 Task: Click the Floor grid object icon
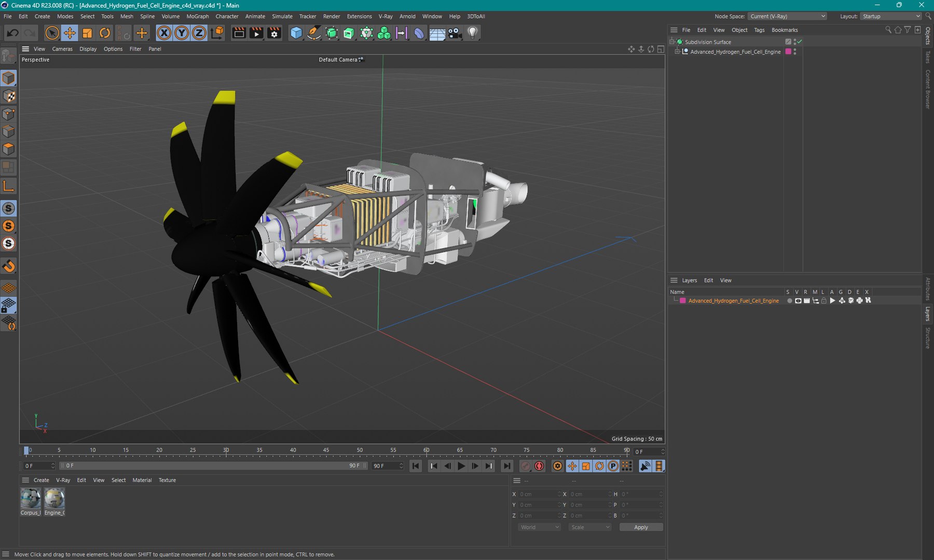[437, 33]
